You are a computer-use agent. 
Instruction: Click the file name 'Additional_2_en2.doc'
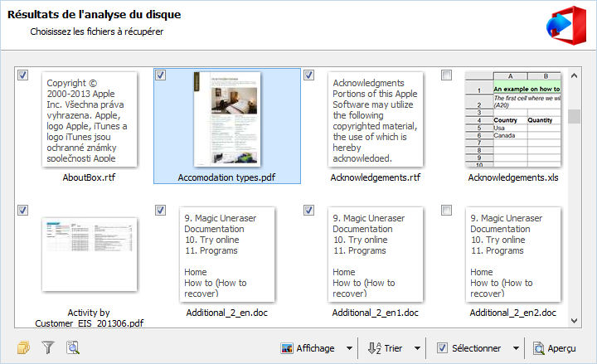[513, 313]
